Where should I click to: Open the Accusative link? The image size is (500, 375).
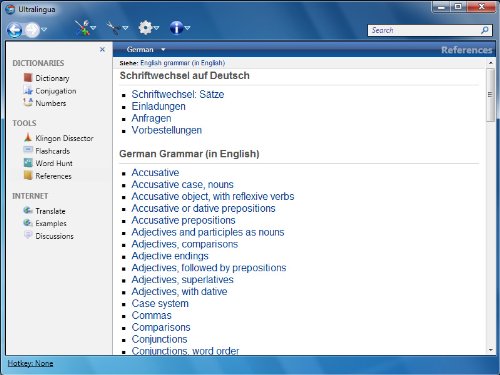pyautogui.click(x=155, y=173)
